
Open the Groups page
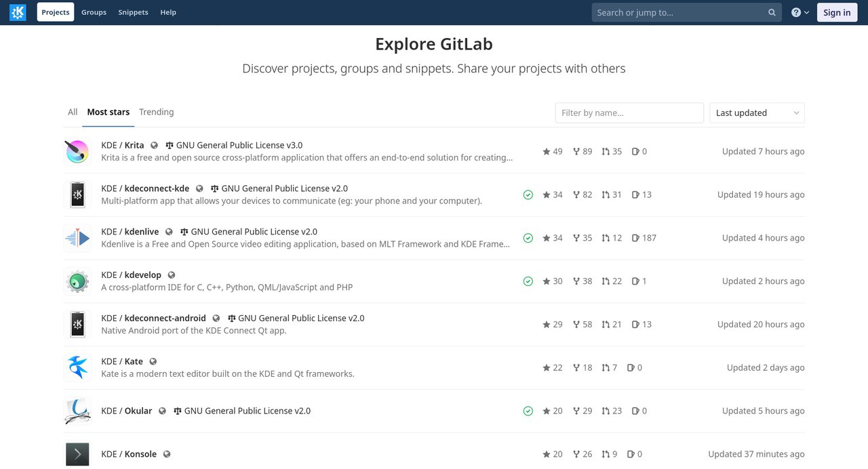pos(94,12)
